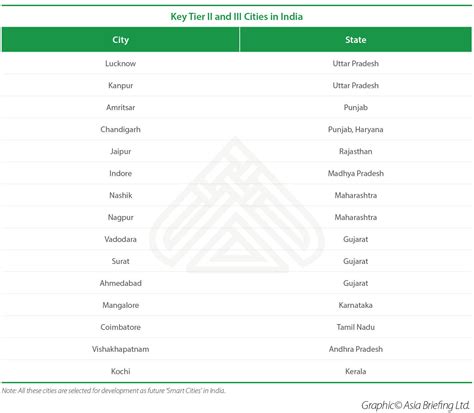Viewport: 474px width, 413px height.
Task: Select the Vishakhapatnam city cell
Action: 120,349
